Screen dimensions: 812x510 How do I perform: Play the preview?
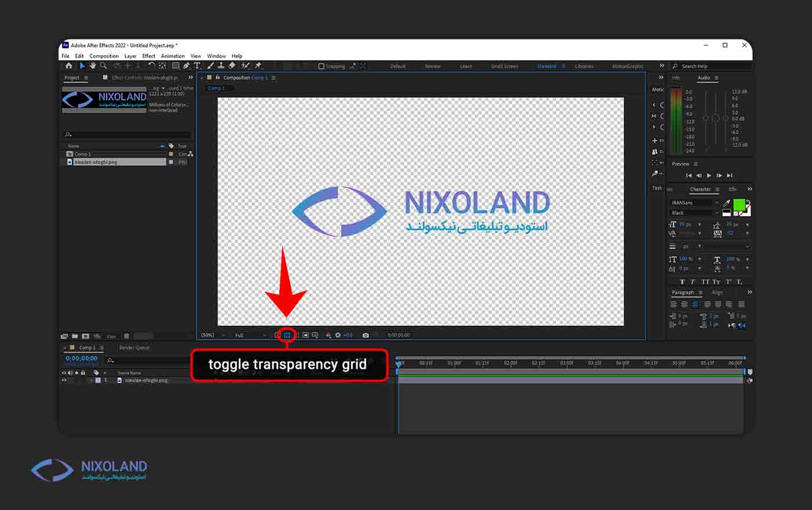pos(709,176)
